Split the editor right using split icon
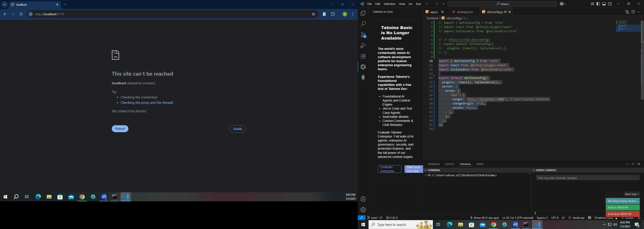644x229 pixels. pos(633,12)
